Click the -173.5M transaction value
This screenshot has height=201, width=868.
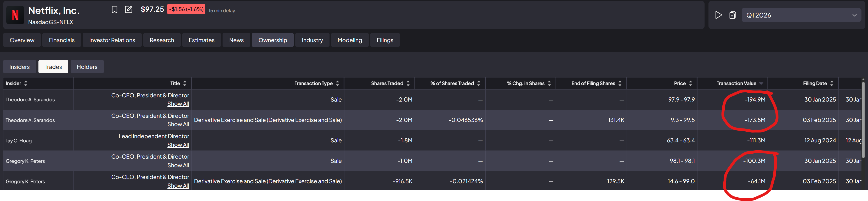[755, 120]
